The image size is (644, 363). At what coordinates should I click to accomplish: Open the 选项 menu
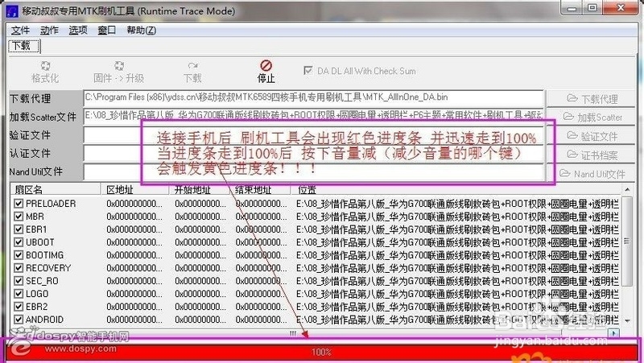78,30
